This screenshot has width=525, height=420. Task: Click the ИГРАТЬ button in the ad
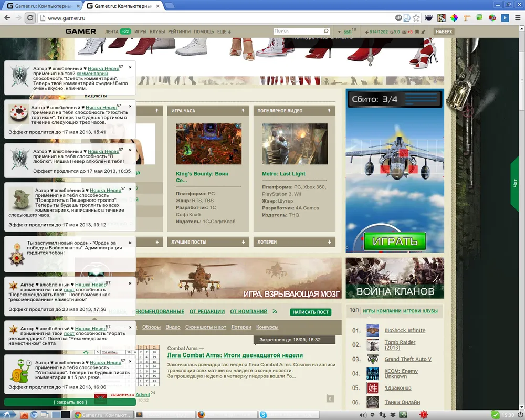coord(395,241)
